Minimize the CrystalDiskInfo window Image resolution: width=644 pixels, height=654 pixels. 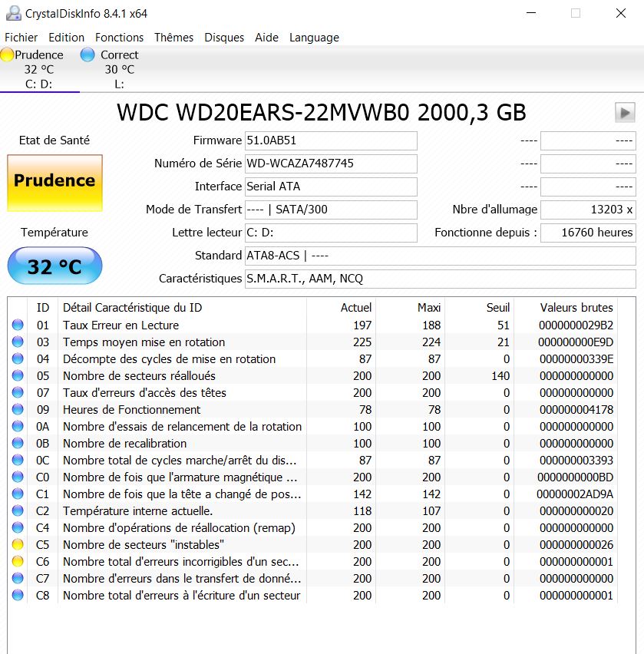click(531, 13)
